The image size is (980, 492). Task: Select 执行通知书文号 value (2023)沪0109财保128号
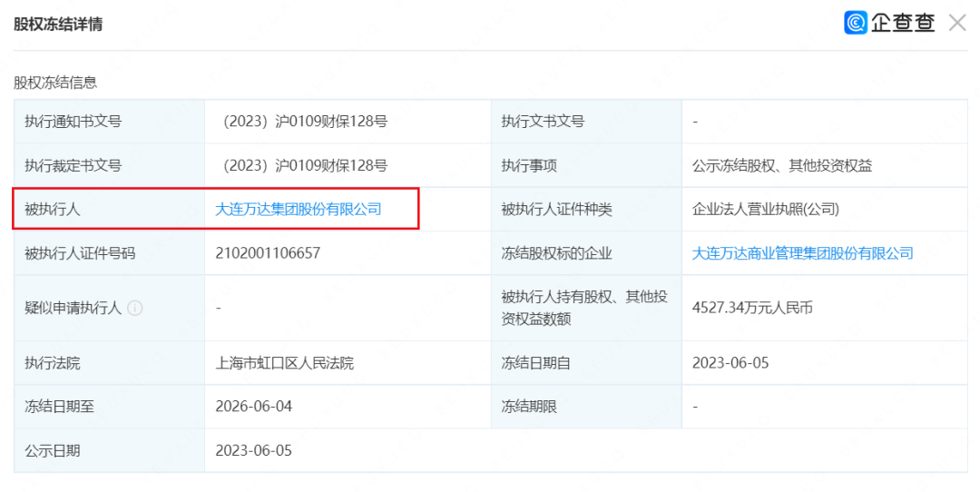point(302,122)
